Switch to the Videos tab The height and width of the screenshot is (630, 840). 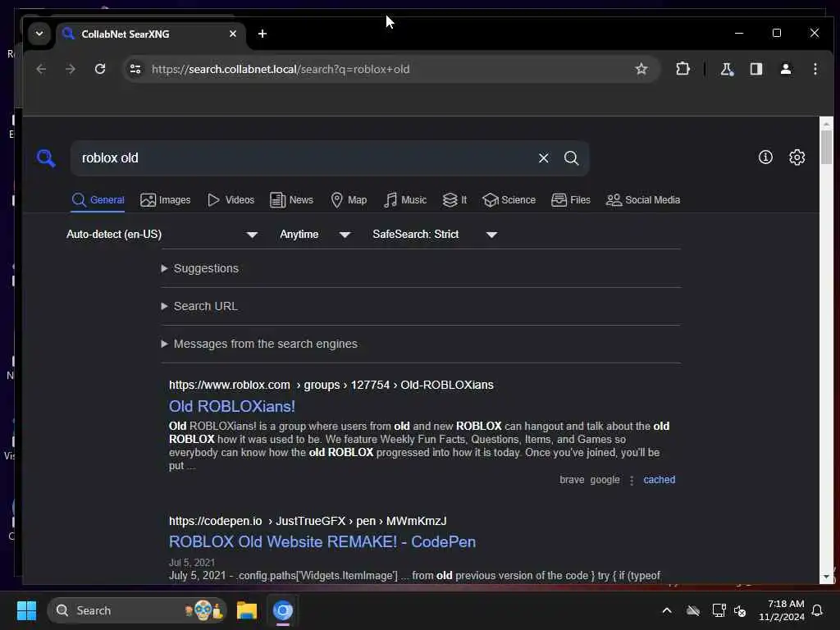[x=231, y=200]
